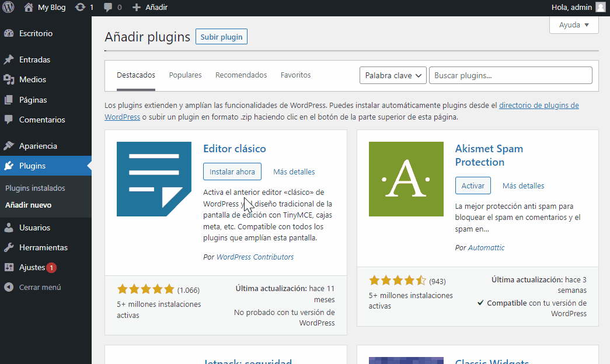Click the Páginas pages icon
The image size is (610, 364).
(x=9, y=100)
